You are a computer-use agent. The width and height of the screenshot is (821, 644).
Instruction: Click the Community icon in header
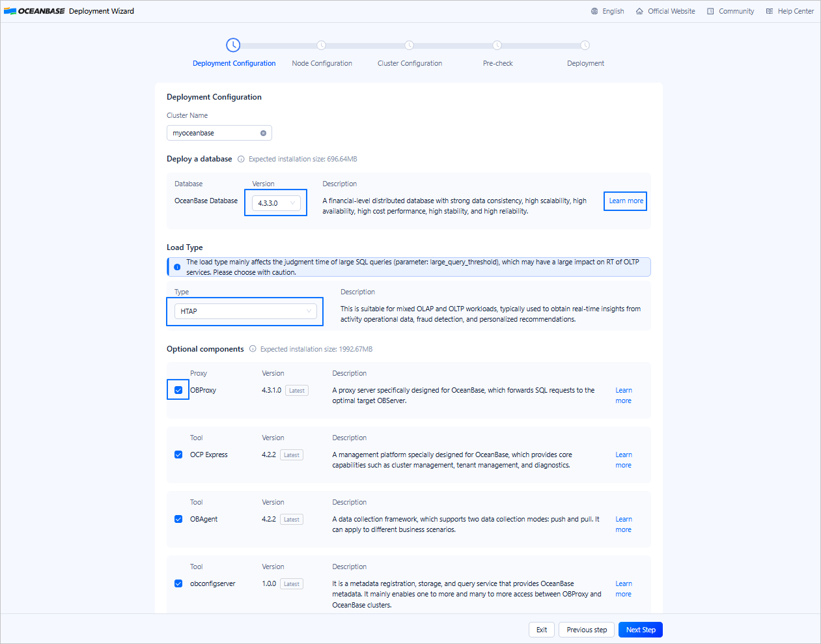710,11
